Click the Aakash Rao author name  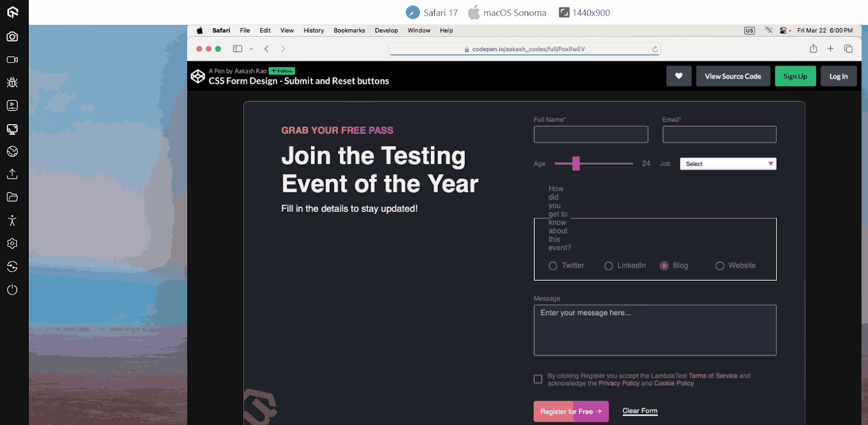pyautogui.click(x=251, y=71)
